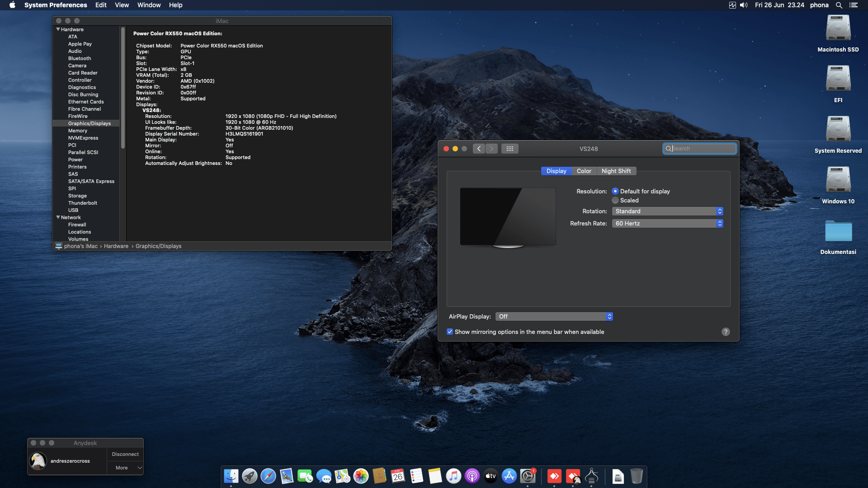Click the display preview thumbnail

pyautogui.click(x=508, y=217)
